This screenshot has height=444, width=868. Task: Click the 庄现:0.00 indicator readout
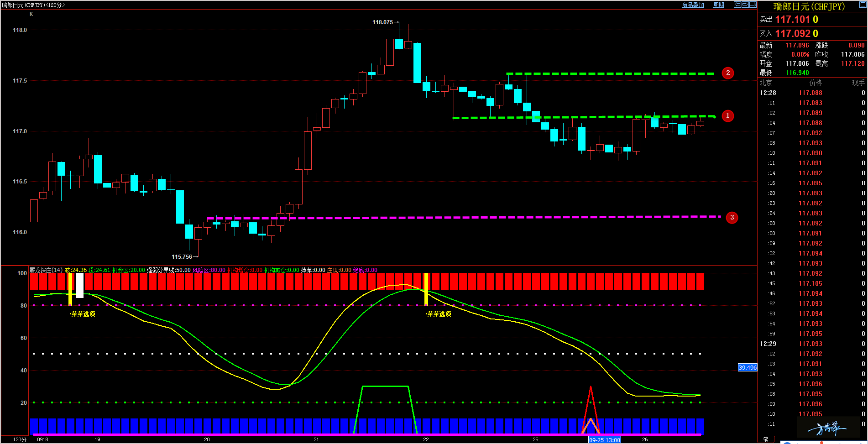click(339, 270)
